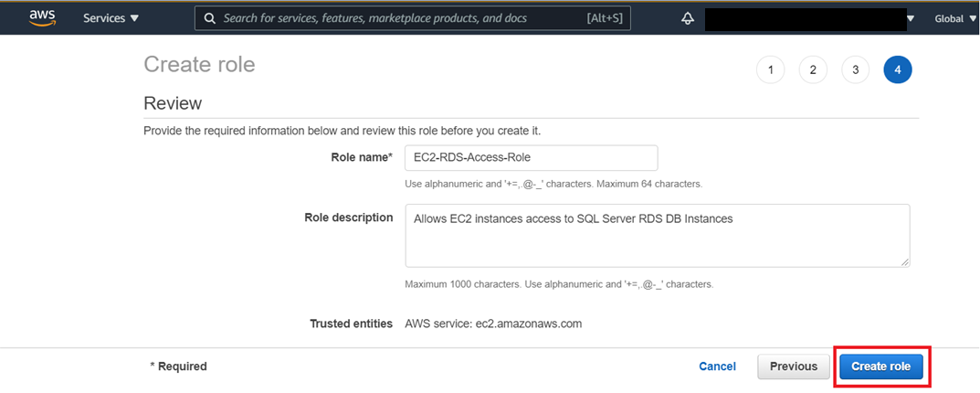Go to step 1 in wizard
The height and width of the screenshot is (393, 980).
771,70
